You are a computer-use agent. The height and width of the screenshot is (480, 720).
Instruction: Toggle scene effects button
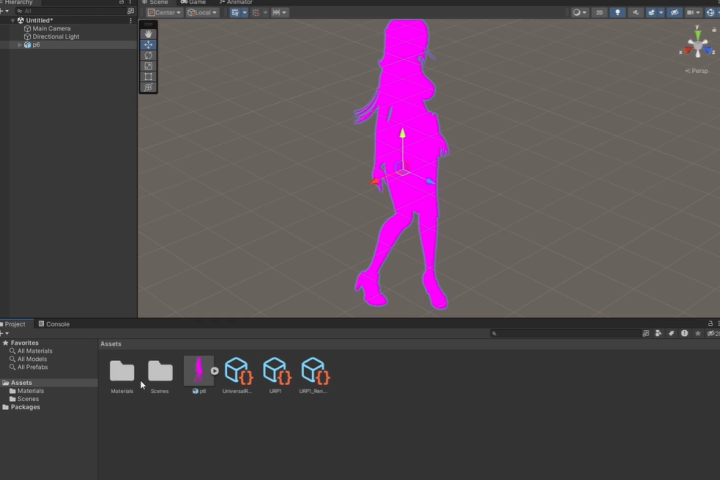tap(651, 12)
